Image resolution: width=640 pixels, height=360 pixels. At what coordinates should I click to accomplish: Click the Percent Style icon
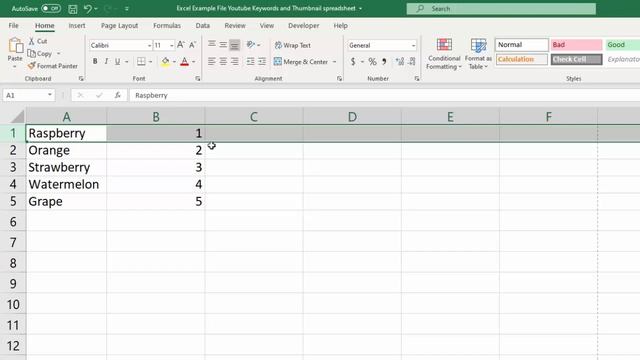pyautogui.click(x=372, y=62)
